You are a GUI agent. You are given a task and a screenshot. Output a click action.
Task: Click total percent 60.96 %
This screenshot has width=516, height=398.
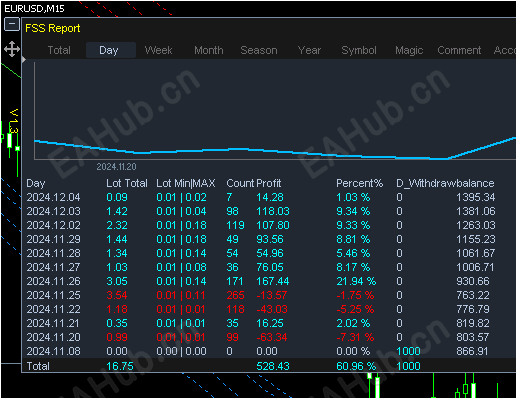point(356,366)
